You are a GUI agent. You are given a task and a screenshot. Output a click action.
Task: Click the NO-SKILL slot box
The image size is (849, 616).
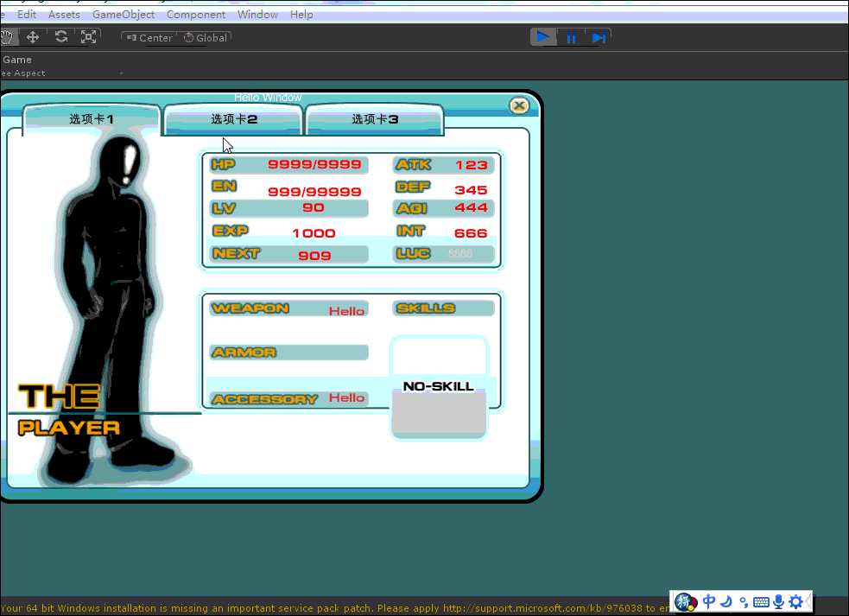pyautogui.click(x=439, y=387)
